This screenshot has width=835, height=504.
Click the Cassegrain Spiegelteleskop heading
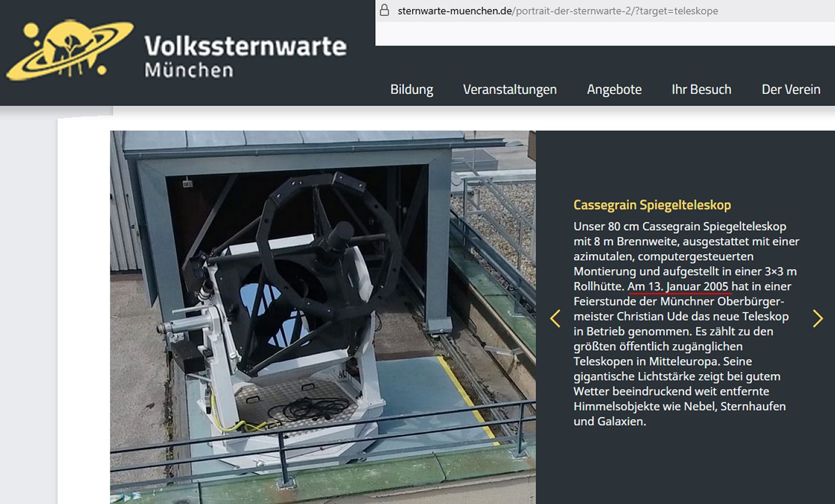(x=652, y=205)
